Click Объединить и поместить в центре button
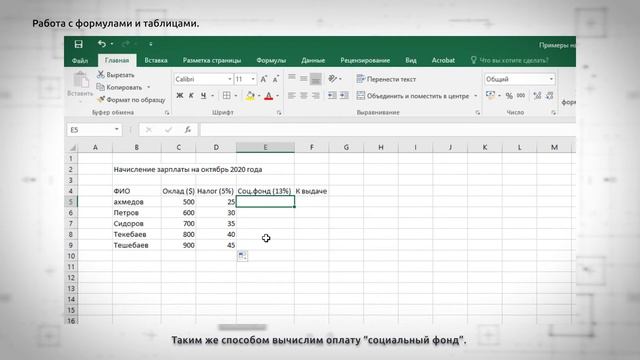 [413, 96]
